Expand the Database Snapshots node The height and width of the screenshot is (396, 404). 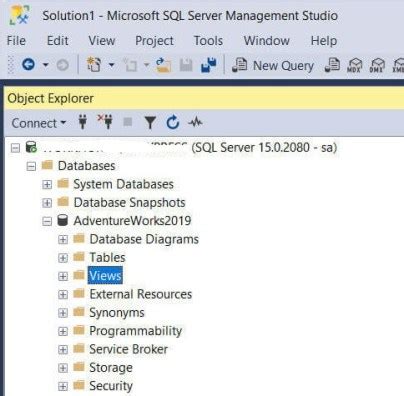47,203
